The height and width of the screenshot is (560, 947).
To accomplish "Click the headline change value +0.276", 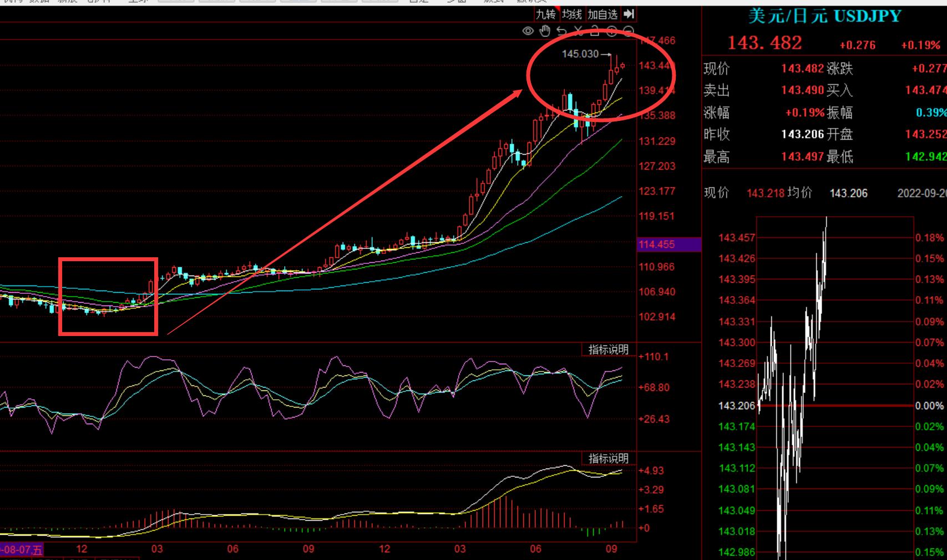I will click(x=857, y=45).
